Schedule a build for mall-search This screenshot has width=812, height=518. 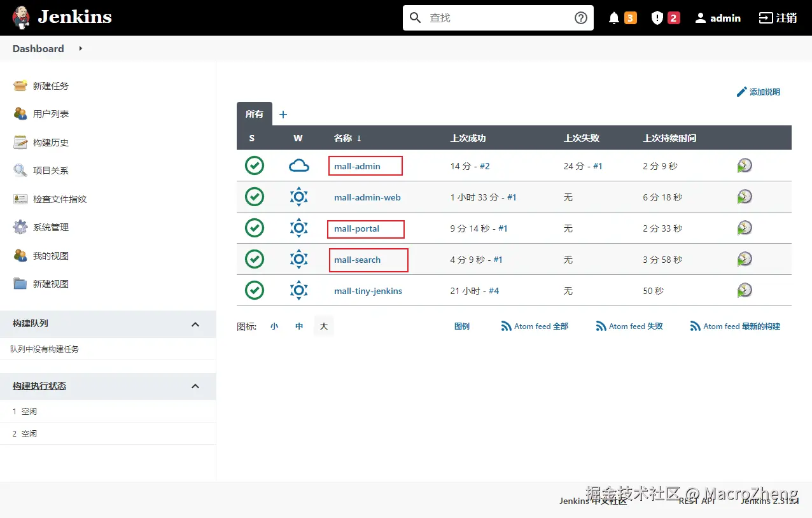(x=745, y=259)
